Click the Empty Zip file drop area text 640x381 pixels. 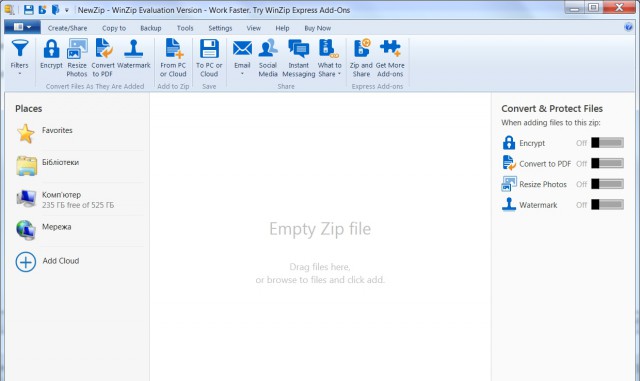pos(320,229)
